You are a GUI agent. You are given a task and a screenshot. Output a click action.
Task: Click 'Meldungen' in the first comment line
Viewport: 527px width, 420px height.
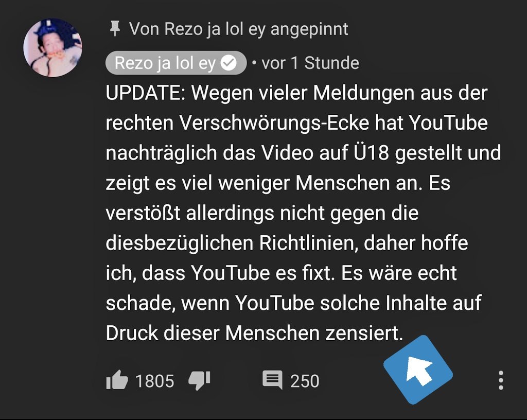(363, 93)
